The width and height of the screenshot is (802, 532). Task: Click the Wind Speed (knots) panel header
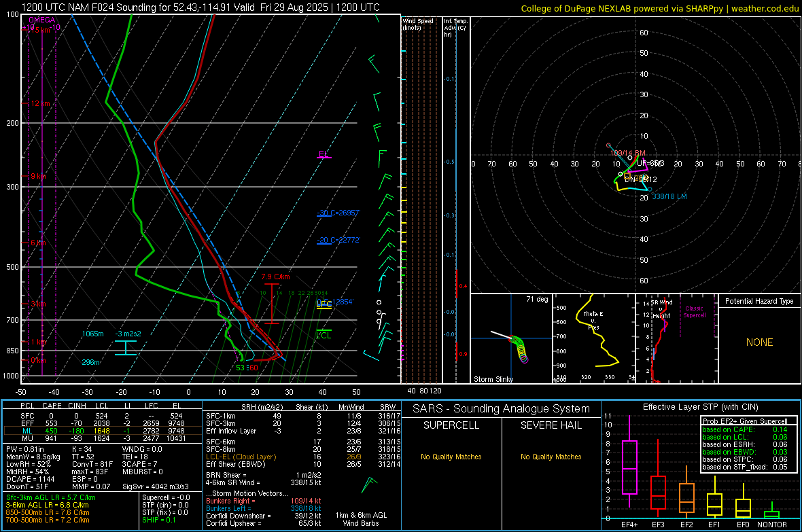(x=418, y=24)
